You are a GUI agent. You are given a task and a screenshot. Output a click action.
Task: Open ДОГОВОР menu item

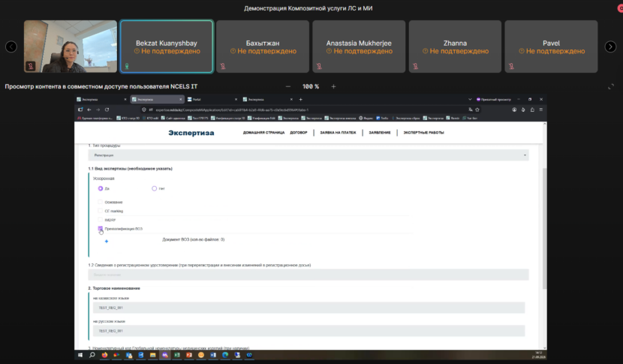pyautogui.click(x=299, y=133)
